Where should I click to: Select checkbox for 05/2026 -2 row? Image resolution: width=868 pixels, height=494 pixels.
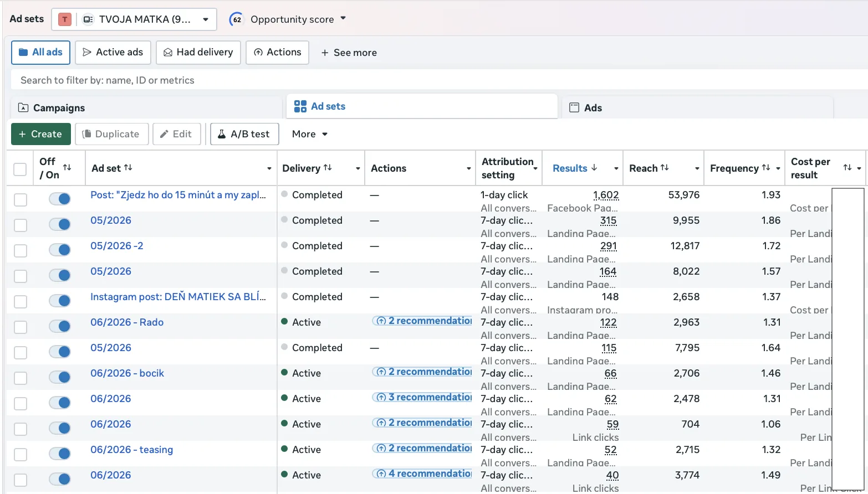pyautogui.click(x=21, y=250)
